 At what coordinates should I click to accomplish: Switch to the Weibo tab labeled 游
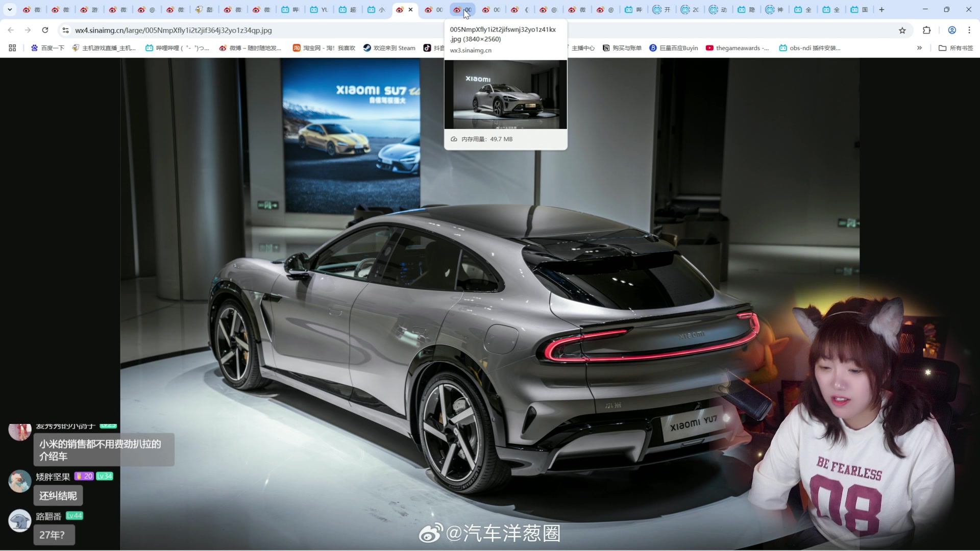click(x=89, y=10)
